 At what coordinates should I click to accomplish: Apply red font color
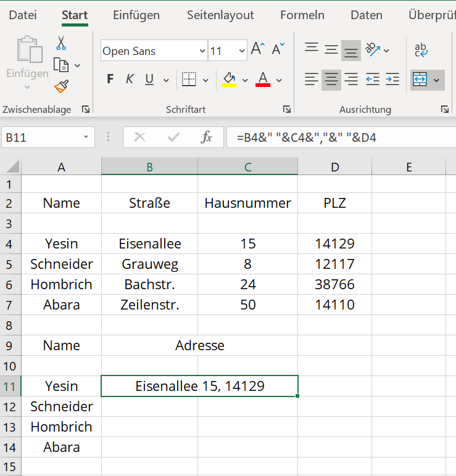[263, 80]
